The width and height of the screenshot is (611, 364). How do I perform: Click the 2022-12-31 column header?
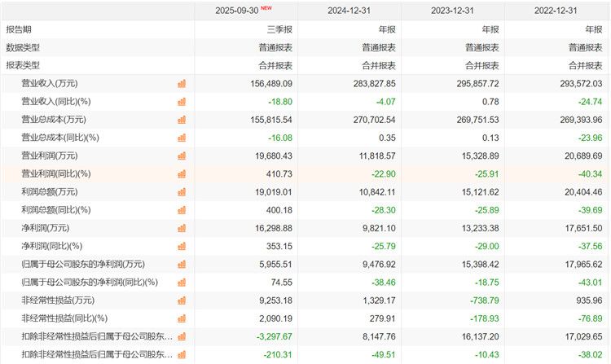556,11
